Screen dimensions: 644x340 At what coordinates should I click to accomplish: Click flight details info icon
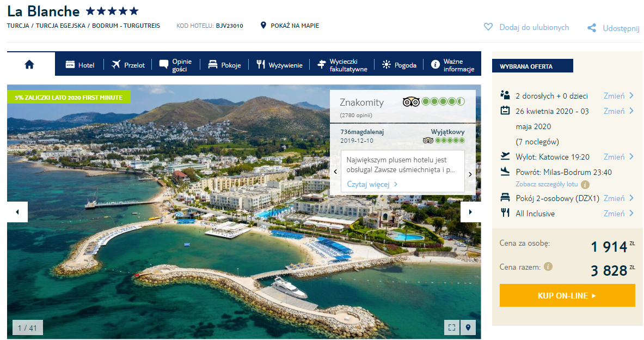[585, 185]
